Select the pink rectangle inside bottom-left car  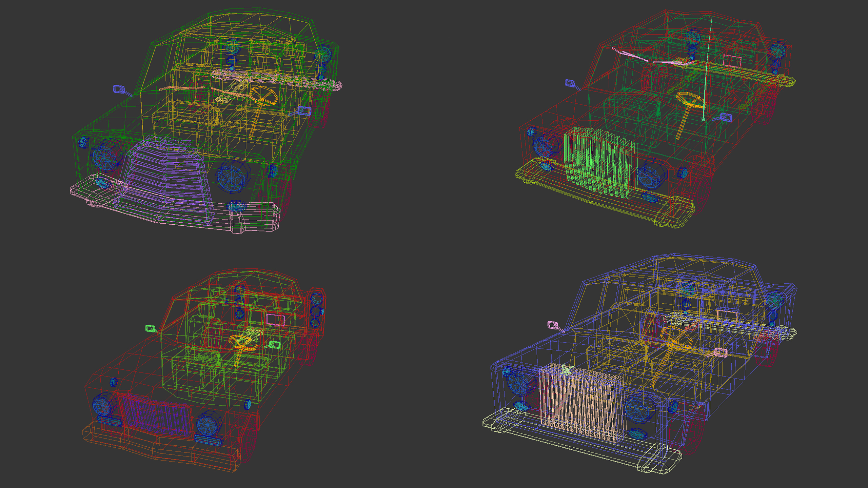point(275,320)
